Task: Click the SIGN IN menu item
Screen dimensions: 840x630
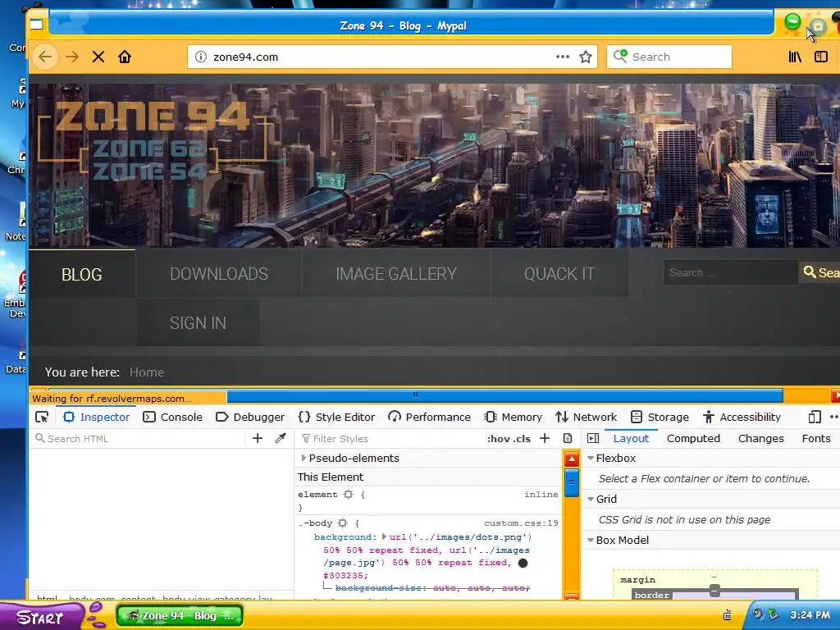Action: pos(198,323)
